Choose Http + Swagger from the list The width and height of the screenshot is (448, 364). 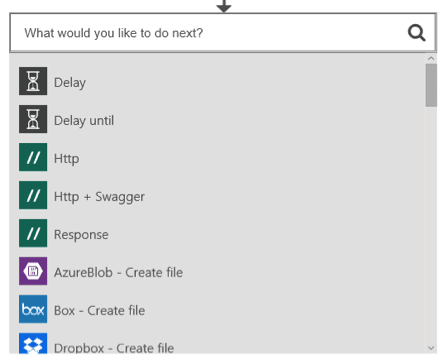(x=99, y=197)
